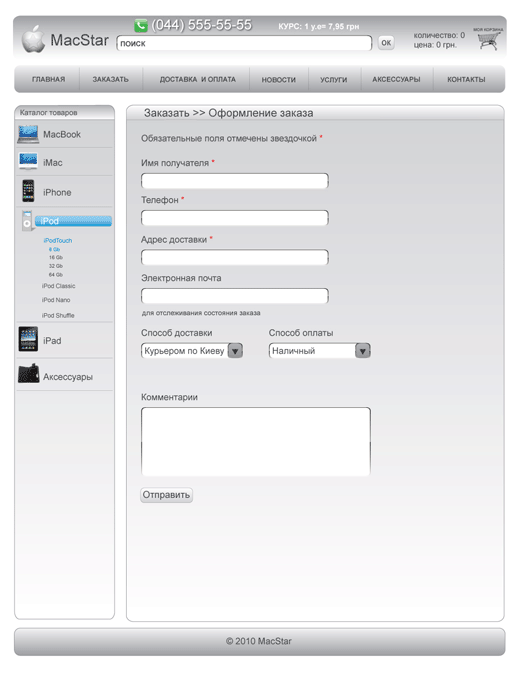Image resolution: width=514 pixels, height=673 pixels.
Task: Open the АКСЕССУАРЫ menu item
Action: [x=396, y=79]
